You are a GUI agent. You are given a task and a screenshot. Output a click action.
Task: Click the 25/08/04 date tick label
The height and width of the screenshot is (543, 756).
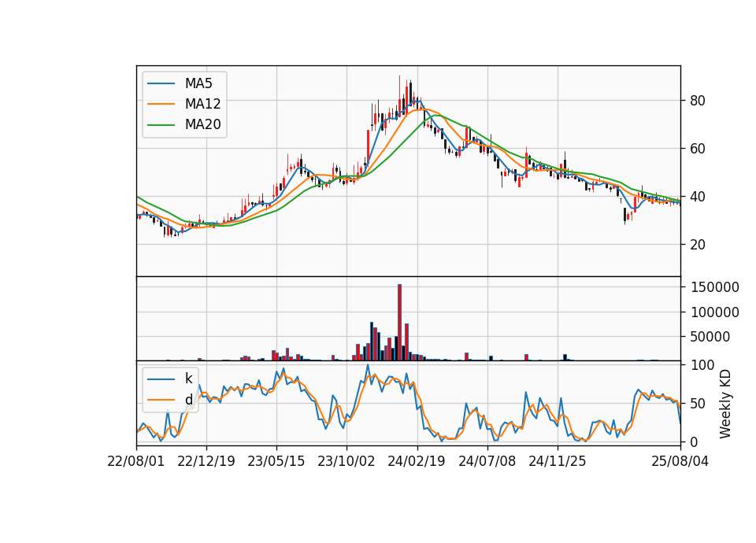[680, 461]
